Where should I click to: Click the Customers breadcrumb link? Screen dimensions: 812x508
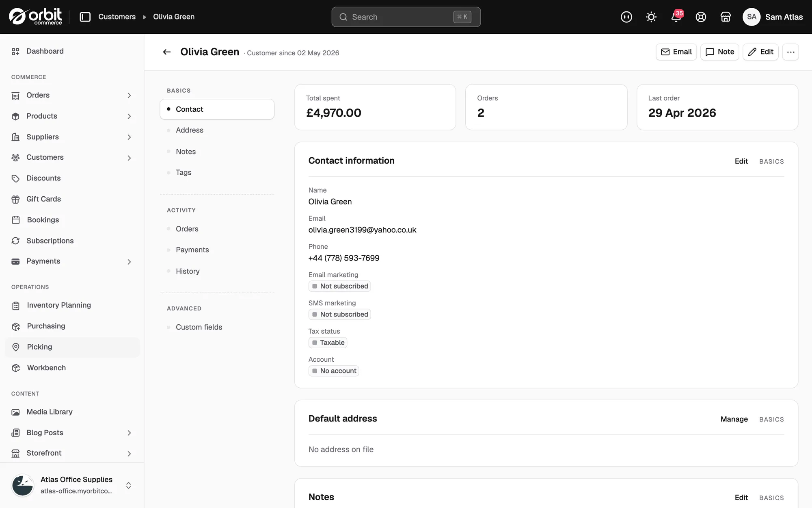pyautogui.click(x=117, y=17)
